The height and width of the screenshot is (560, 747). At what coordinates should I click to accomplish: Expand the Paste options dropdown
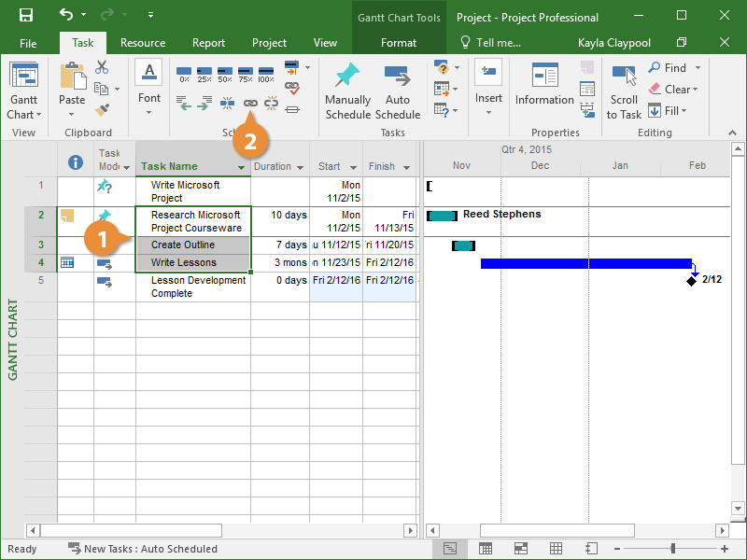(72, 115)
